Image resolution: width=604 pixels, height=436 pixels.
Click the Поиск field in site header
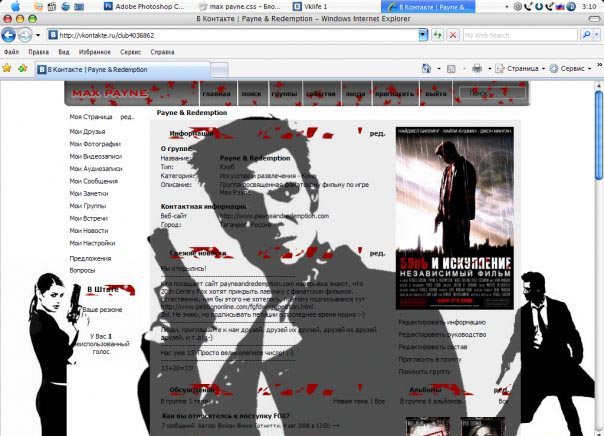click(x=492, y=93)
